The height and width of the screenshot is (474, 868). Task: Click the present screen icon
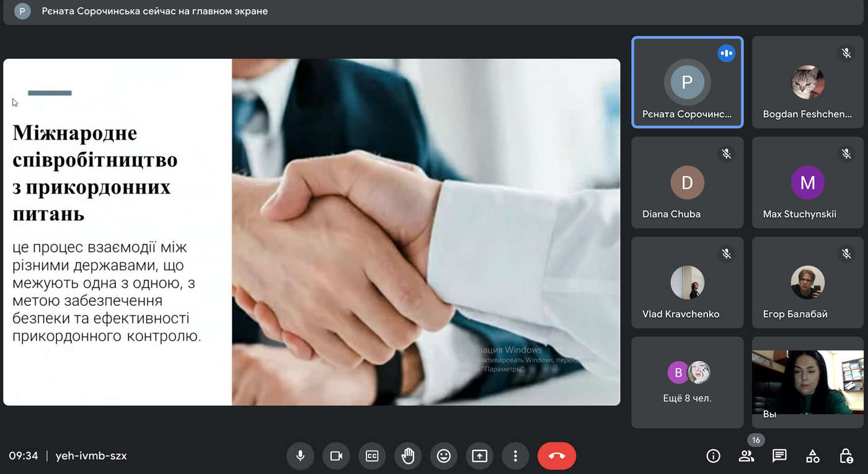pos(479,456)
